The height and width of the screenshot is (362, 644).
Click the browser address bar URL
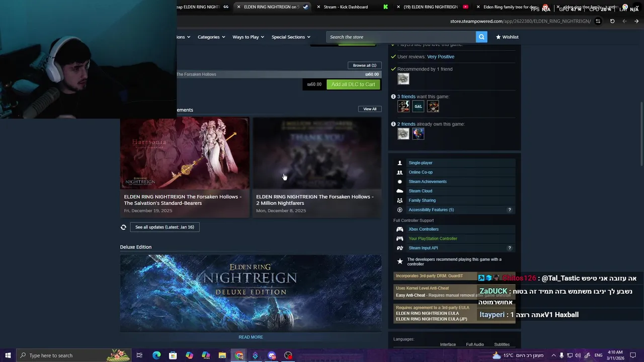tap(521, 21)
